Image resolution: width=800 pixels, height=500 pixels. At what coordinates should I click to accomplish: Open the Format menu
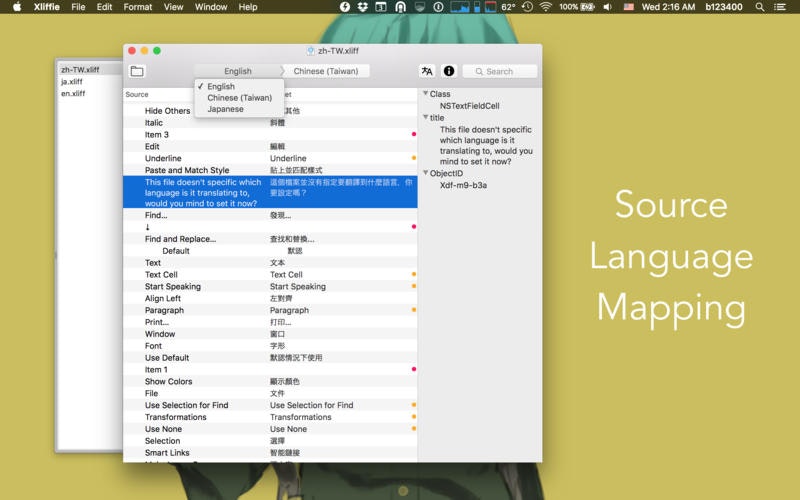[138, 7]
